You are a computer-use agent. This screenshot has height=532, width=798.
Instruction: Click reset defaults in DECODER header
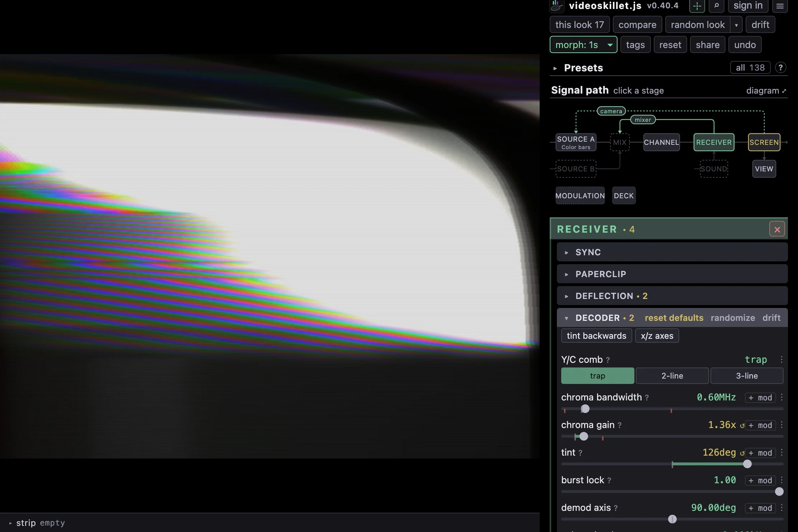click(674, 318)
